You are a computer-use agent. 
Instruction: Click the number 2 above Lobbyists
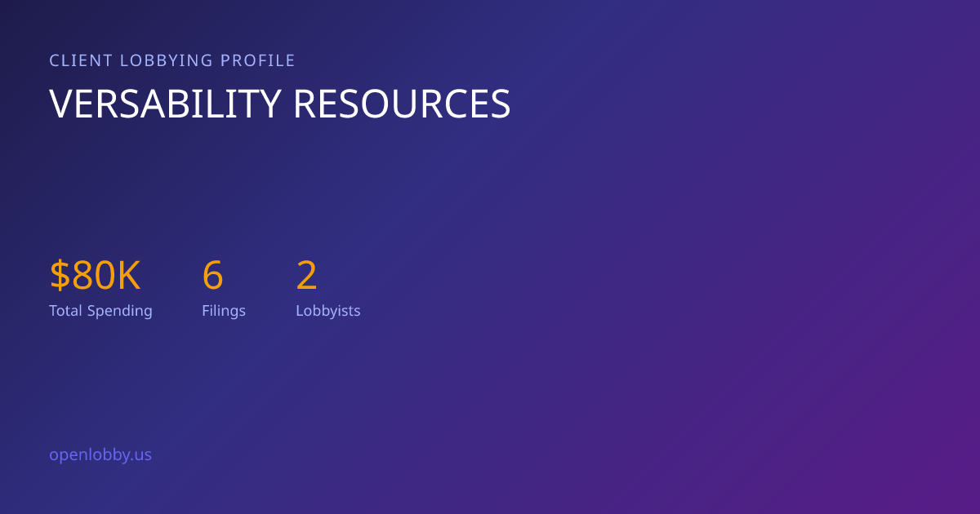pos(306,276)
